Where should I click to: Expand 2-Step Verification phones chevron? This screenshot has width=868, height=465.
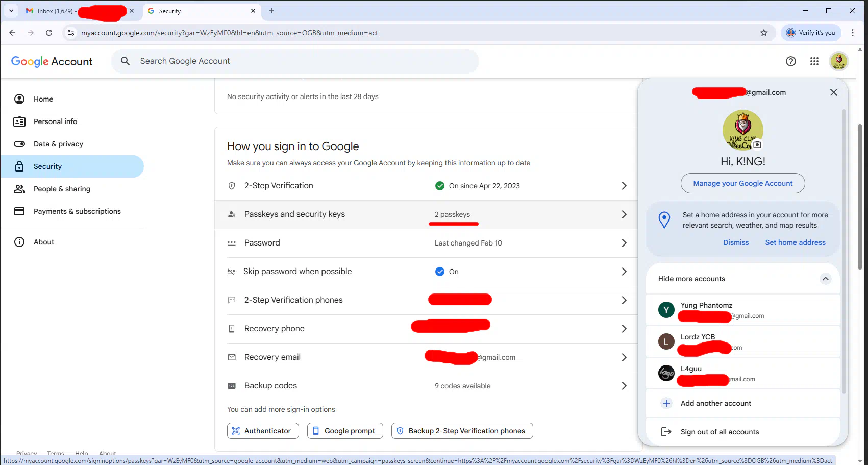(624, 300)
